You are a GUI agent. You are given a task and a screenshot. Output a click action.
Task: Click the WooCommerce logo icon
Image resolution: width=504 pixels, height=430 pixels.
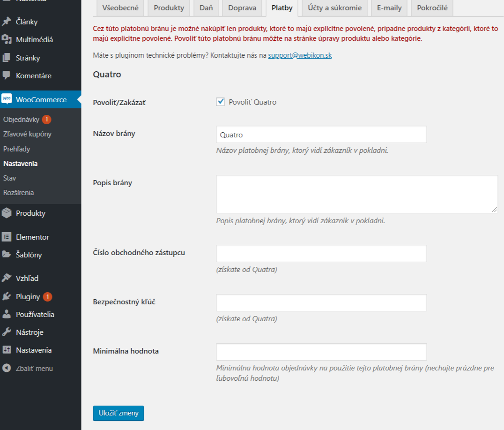[x=7, y=99]
